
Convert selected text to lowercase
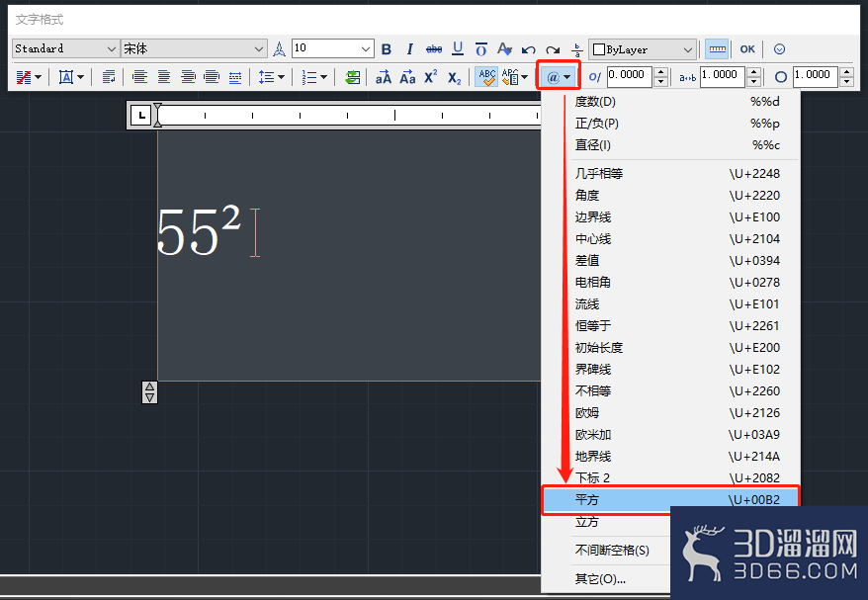[x=407, y=77]
